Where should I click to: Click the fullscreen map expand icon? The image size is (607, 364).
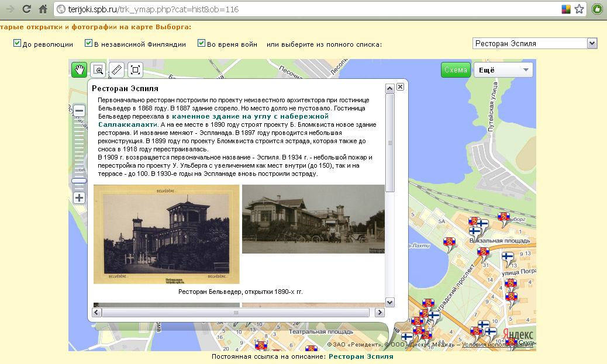pyautogui.click(x=135, y=70)
